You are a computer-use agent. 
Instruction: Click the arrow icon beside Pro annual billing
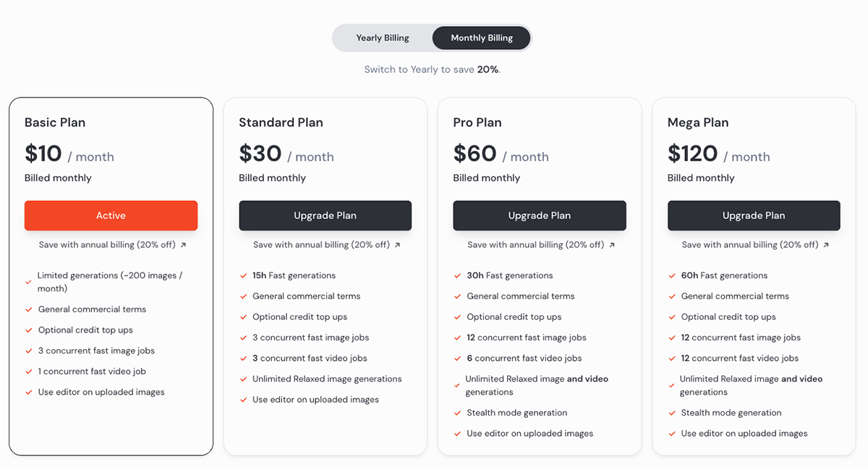tap(612, 245)
